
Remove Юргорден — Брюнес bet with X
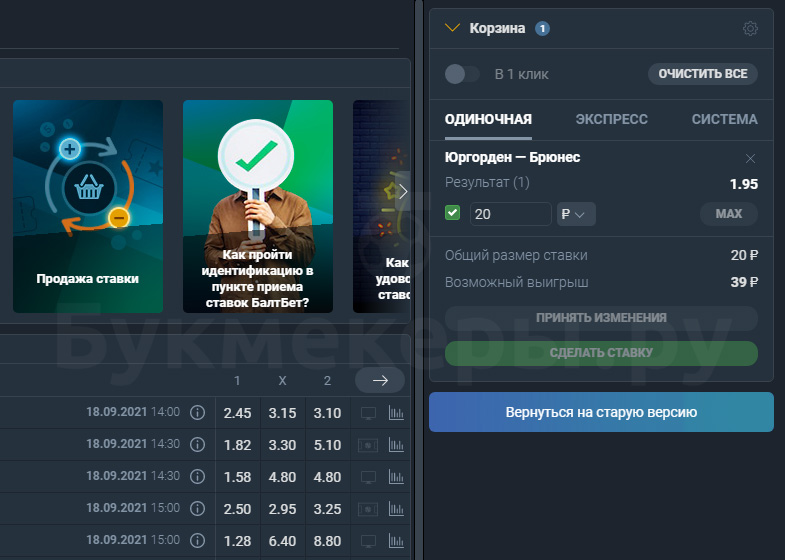click(750, 158)
